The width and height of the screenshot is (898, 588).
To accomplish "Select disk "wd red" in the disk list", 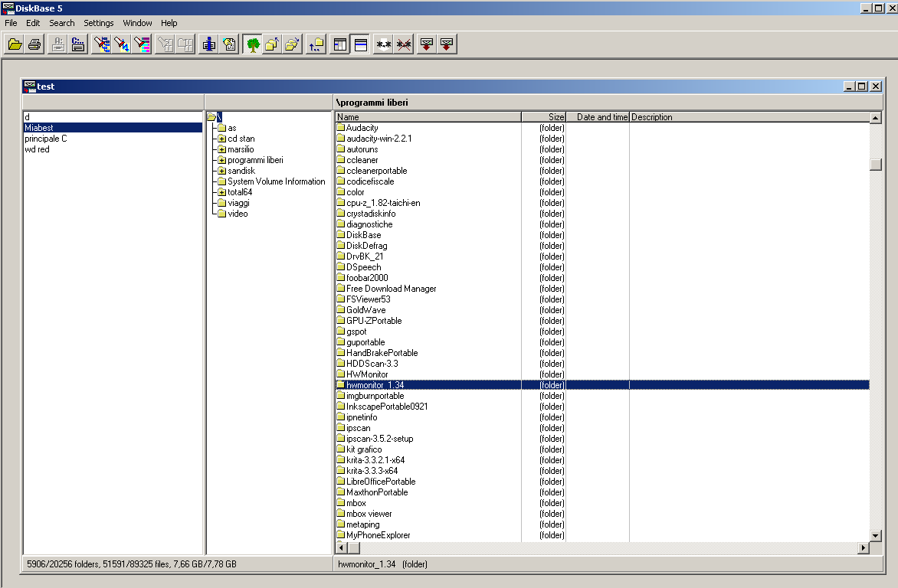I will point(113,149).
